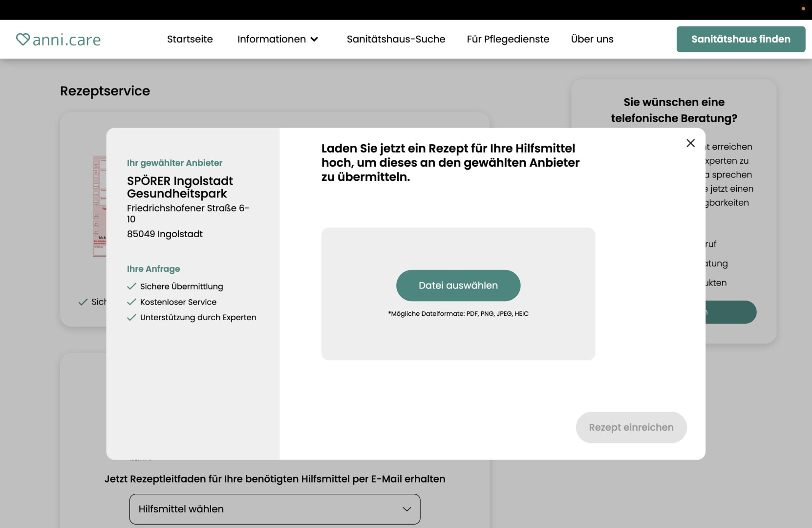
Task: Click the prescription thumbnail behind the dialog
Action: pyautogui.click(x=99, y=206)
